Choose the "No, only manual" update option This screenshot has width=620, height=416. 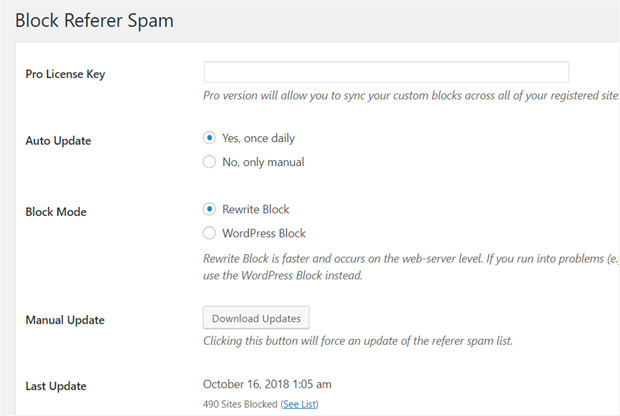209,161
